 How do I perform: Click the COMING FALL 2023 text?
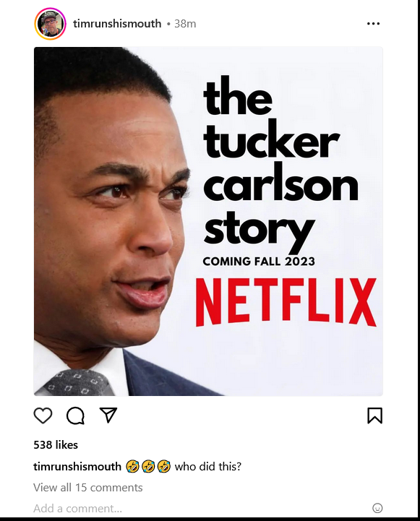pos(259,262)
